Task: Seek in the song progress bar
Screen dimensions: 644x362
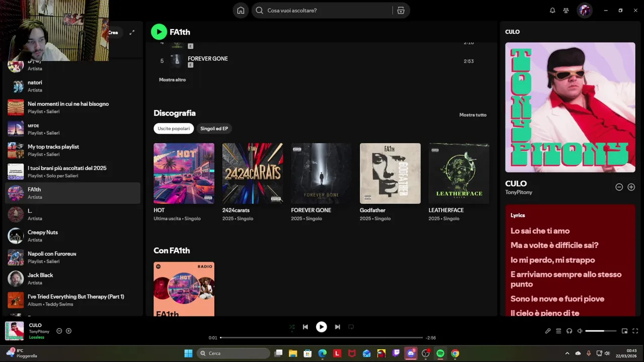Action: 321,337
